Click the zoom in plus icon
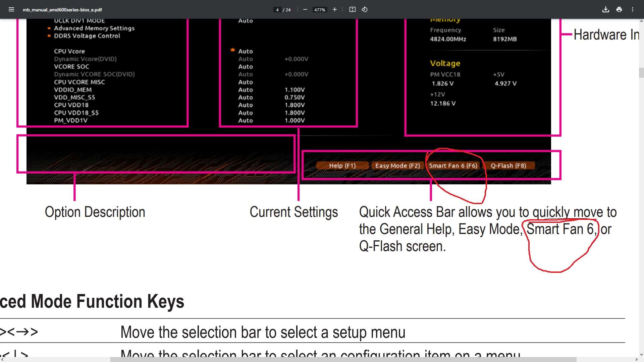The height and width of the screenshot is (362, 644). coord(334,9)
